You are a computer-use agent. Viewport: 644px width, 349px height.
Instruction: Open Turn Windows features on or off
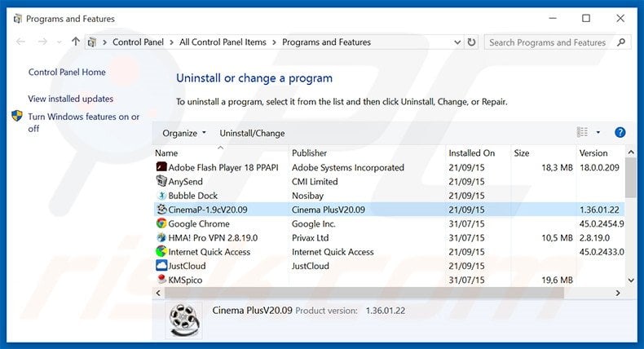point(83,122)
